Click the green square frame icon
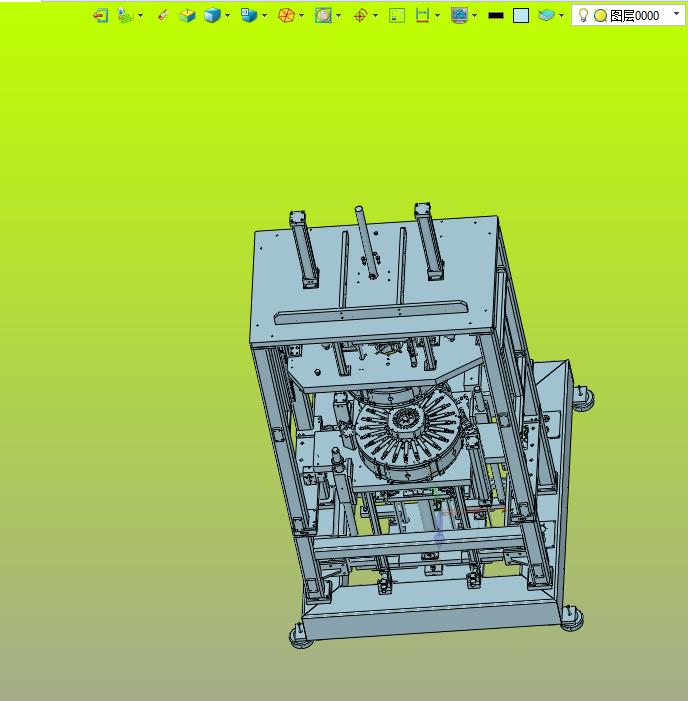The height and width of the screenshot is (701, 688). coord(397,16)
